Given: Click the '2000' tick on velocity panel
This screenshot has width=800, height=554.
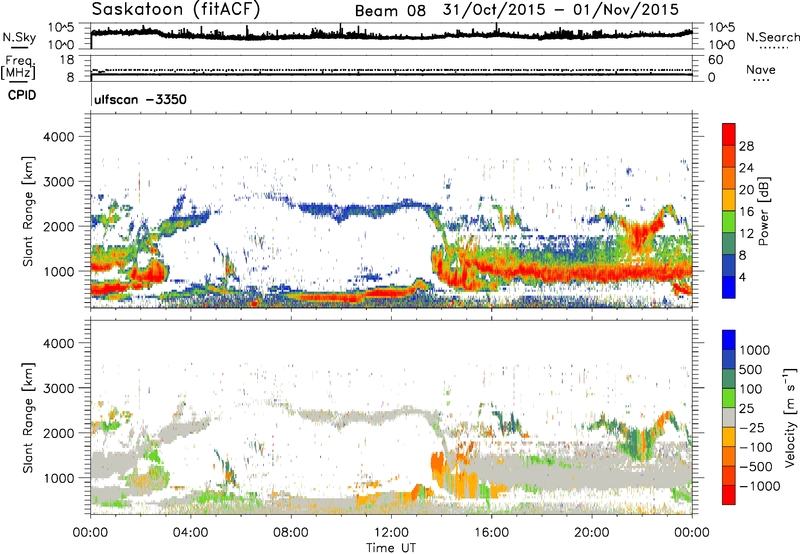Looking at the screenshot, I should (58, 433).
